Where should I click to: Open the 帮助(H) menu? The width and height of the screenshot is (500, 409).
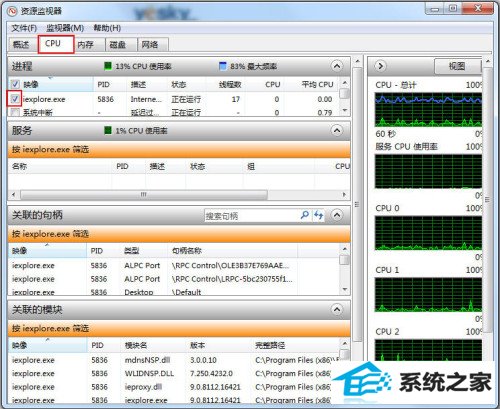click(x=107, y=28)
